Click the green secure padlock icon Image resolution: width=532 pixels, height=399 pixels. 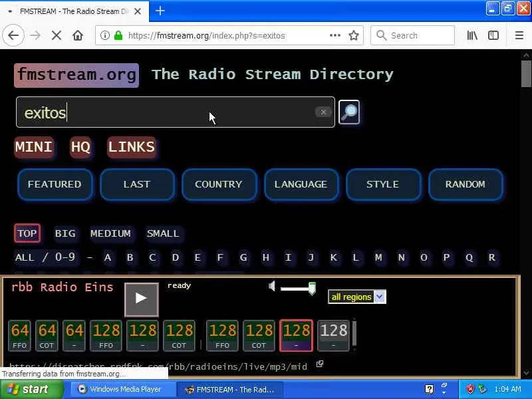tap(118, 35)
